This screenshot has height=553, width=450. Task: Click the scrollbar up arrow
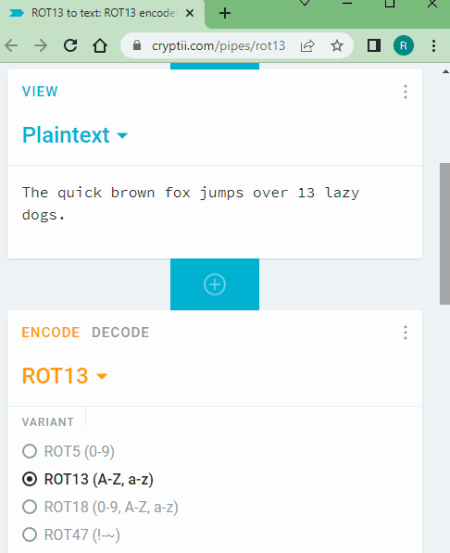coord(445,72)
